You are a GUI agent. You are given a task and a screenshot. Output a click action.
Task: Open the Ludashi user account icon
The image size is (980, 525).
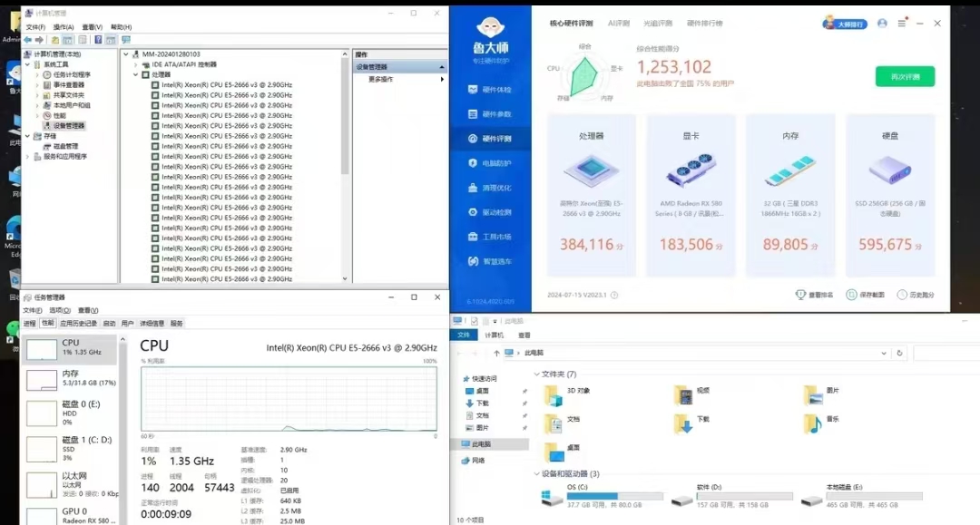882,23
